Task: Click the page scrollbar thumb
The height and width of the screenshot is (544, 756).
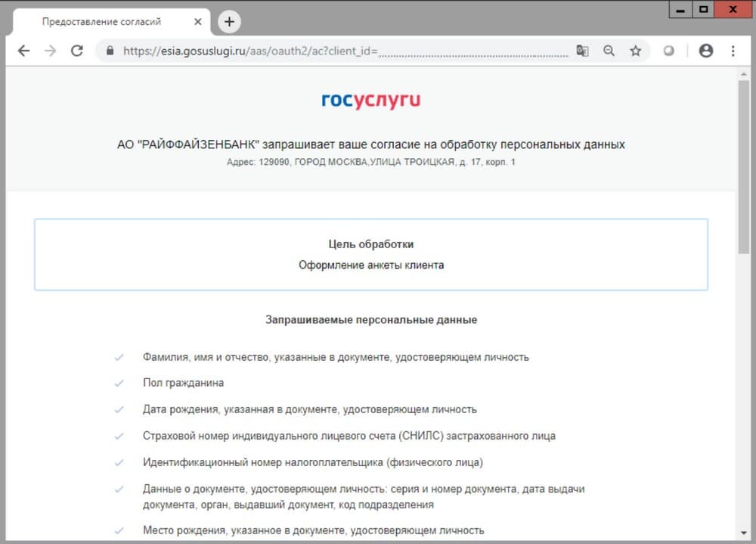Action: [x=743, y=166]
